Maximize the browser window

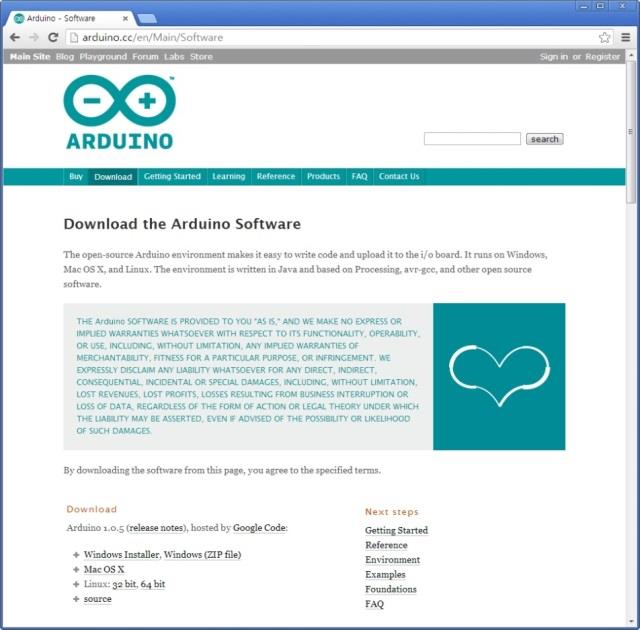tap(600, 6)
